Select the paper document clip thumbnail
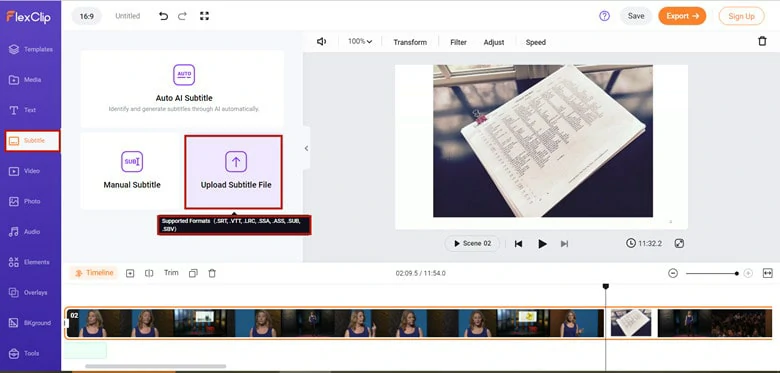780x373 pixels. pos(631,323)
